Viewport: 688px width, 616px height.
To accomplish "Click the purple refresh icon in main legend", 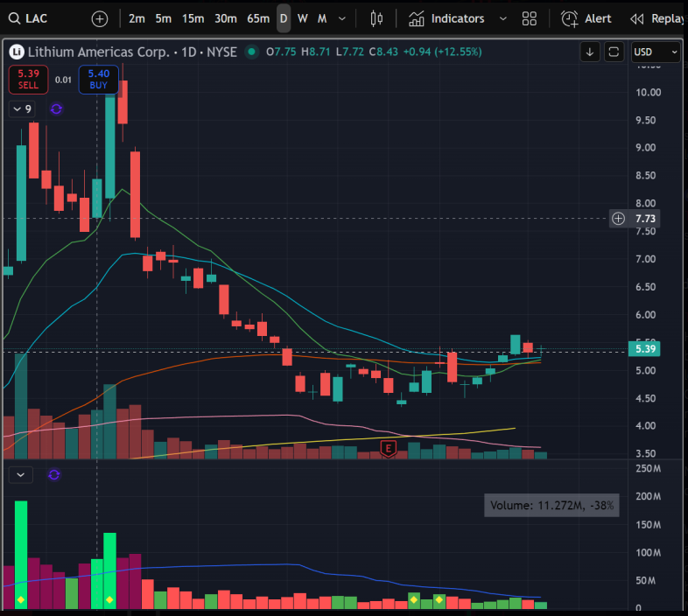I will tap(56, 108).
